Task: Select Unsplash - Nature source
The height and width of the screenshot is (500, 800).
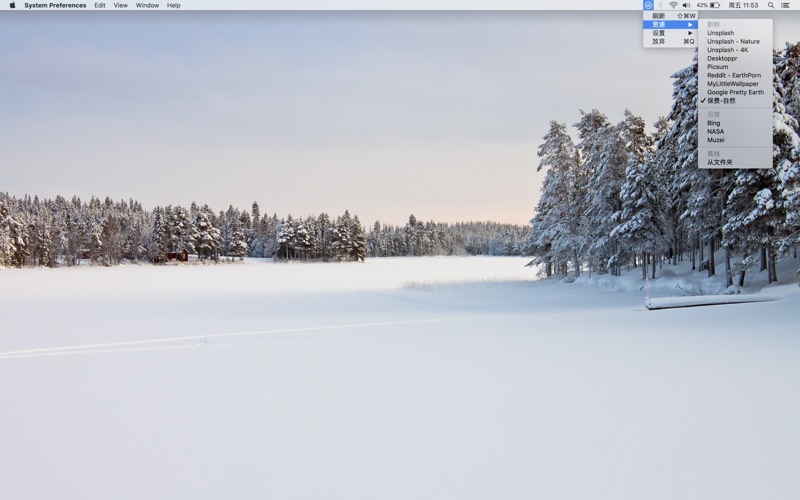Action: click(735, 41)
